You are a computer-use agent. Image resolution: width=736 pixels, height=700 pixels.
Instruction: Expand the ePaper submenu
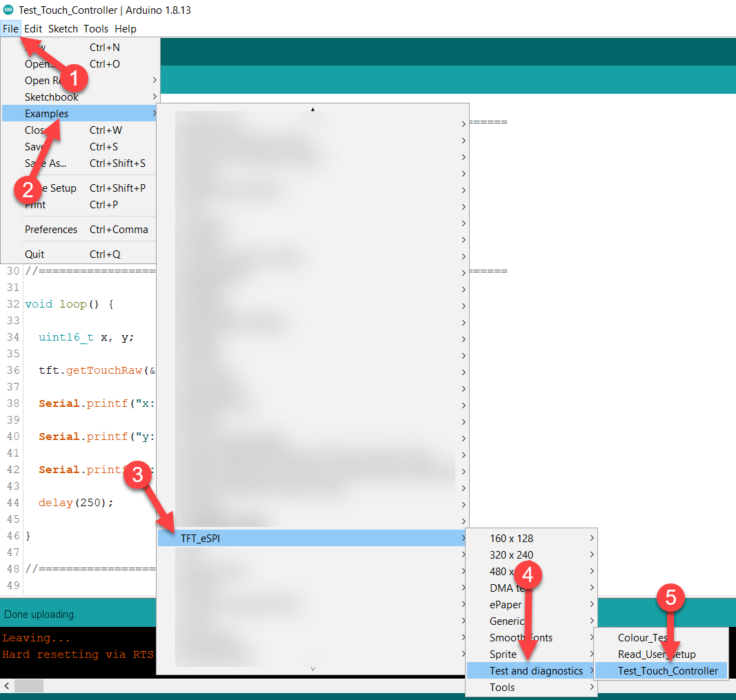coord(532,604)
